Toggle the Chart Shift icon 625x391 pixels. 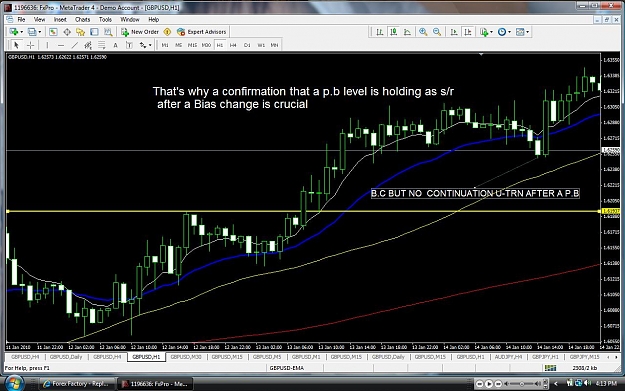click(x=468, y=32)
